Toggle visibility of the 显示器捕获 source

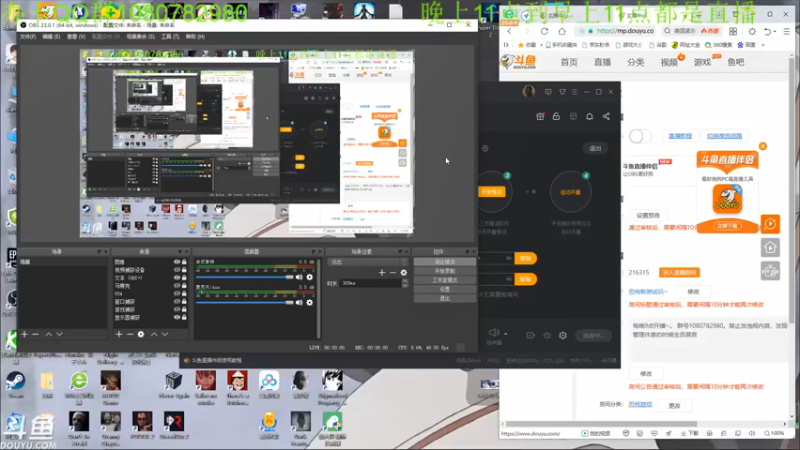pyautogui.click(x=177, y=317)
